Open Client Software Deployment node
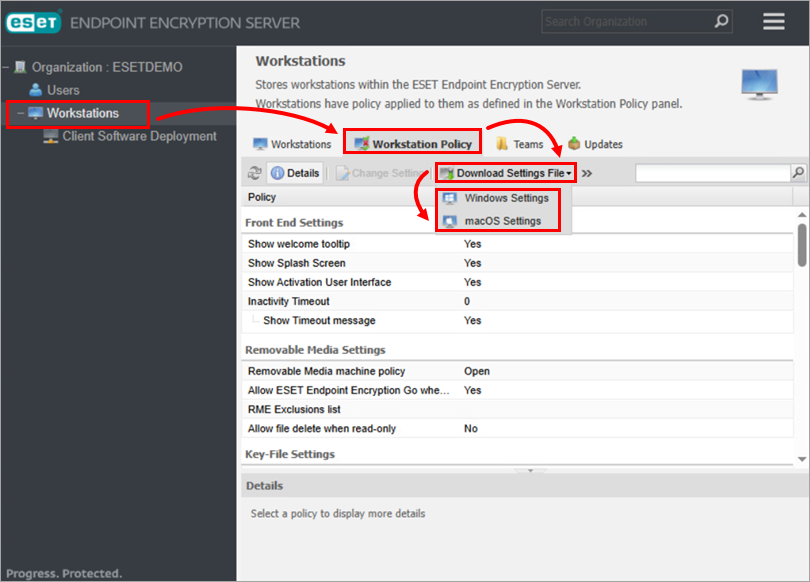Viewport: 810px width, 582px height. tap(139, 136)
